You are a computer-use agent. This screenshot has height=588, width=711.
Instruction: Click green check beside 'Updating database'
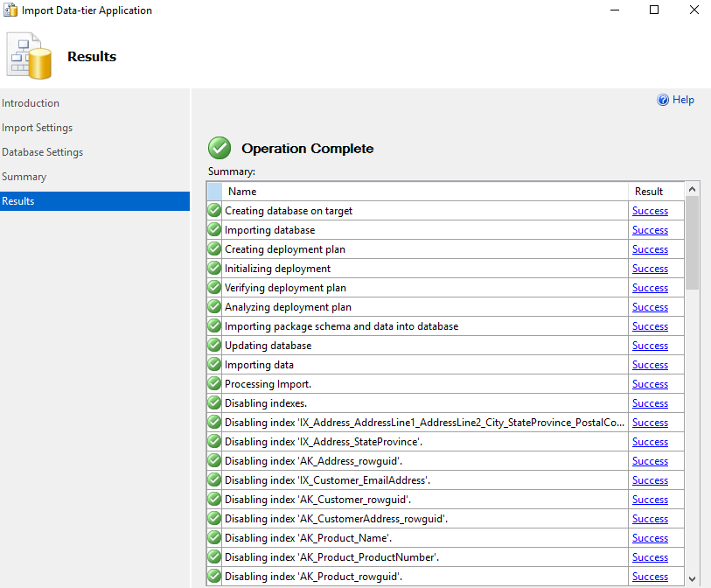[x=214, y=346]
